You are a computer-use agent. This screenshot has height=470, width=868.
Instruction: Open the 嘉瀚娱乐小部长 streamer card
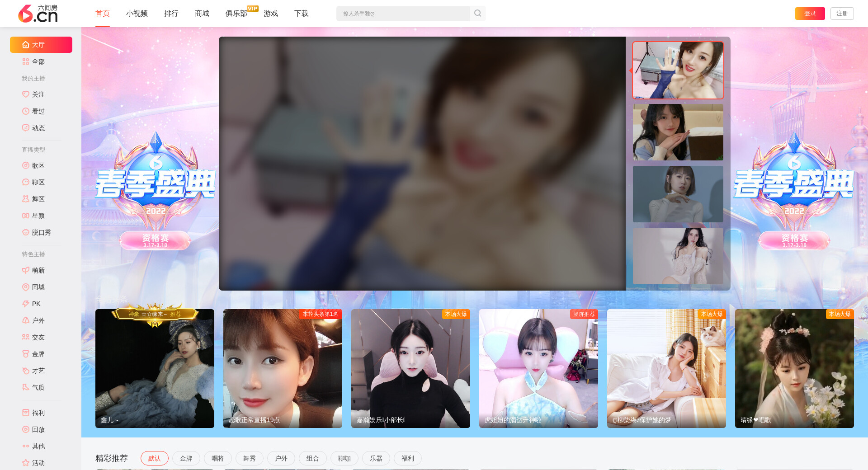410,368
